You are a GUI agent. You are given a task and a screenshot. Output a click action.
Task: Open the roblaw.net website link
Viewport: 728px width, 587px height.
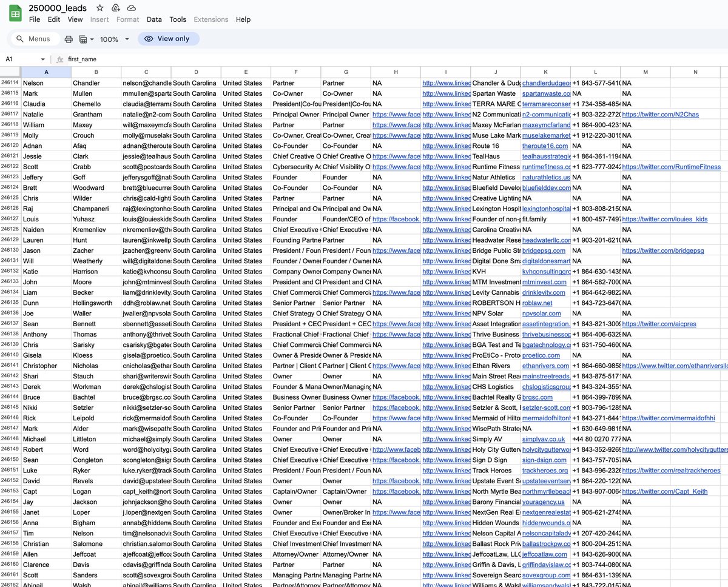pyautogui.click(x=538, y=303)
